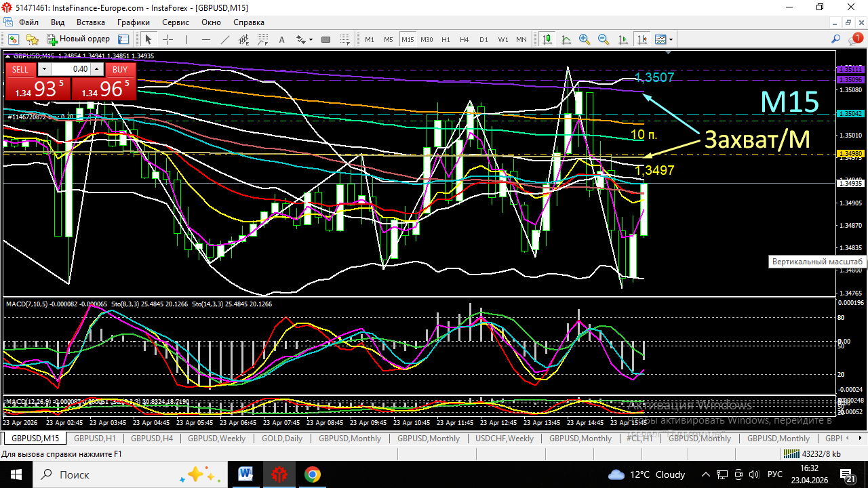Toggle chart auto scroll

623,39
